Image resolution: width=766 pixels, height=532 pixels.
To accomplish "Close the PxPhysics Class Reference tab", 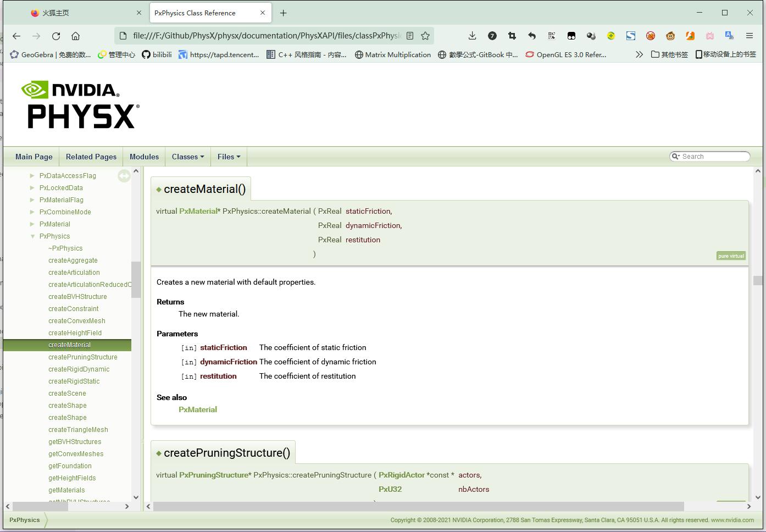I will [263, 13].
